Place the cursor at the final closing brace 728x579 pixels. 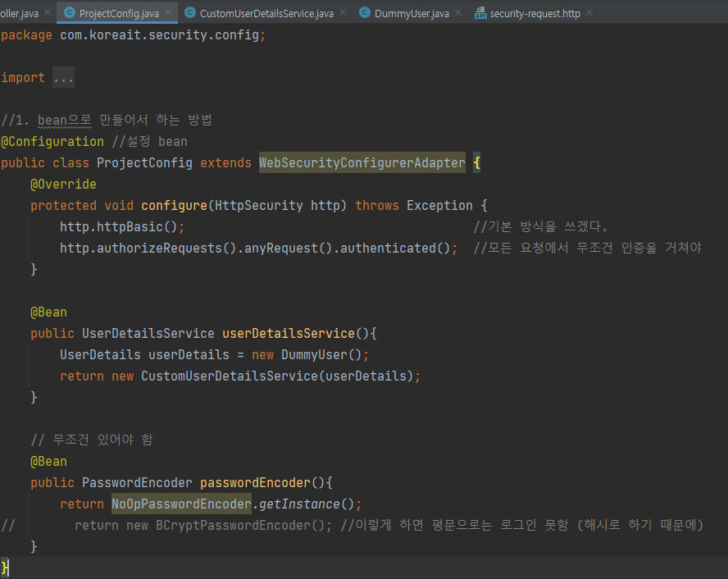[4, 568]
